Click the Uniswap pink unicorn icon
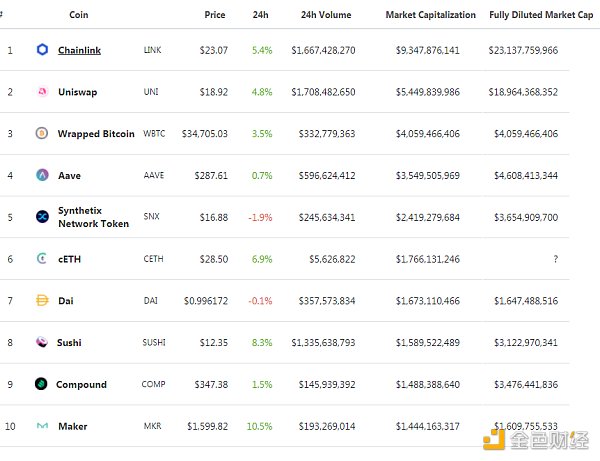Image resolution: width=600 pixels, height=461 pixels. 42,91
